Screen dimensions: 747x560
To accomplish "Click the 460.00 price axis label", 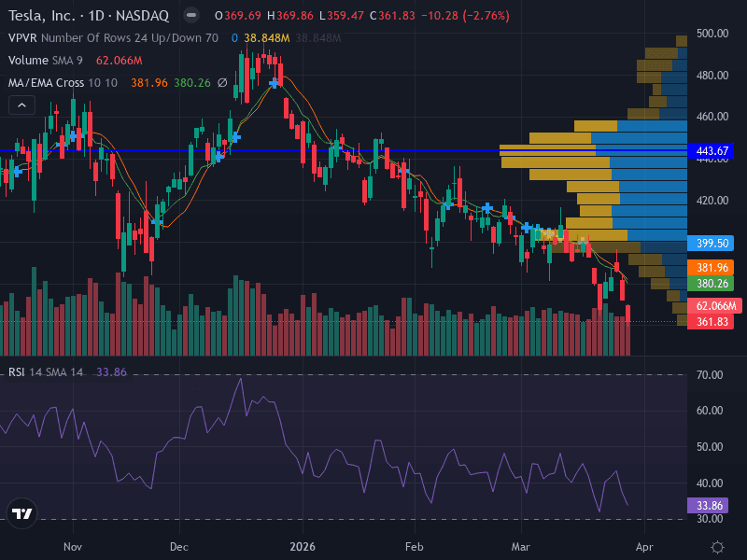I will pyautogui.click(x=712, y=117).
